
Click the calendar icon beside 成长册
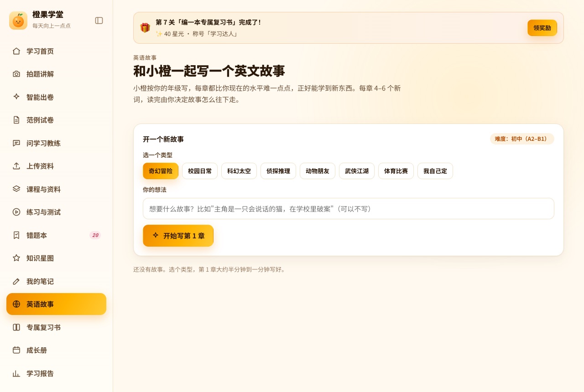point(16,350)
